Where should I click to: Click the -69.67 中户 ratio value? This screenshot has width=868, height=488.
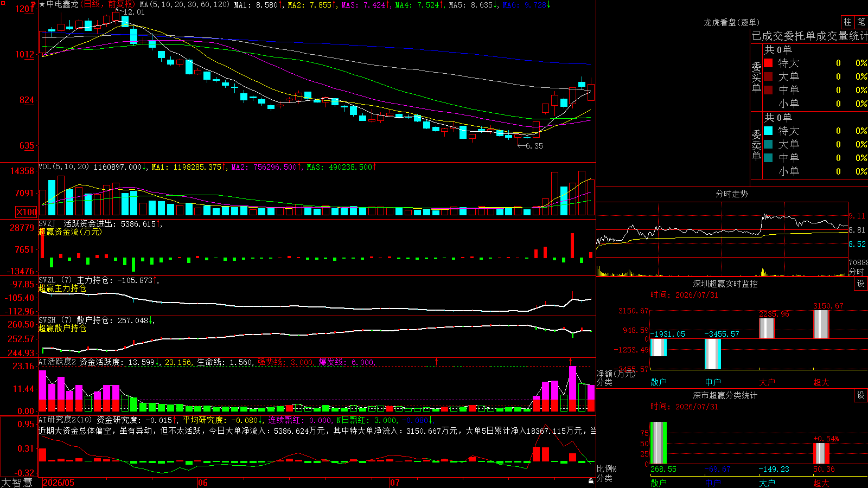[718, 469]
